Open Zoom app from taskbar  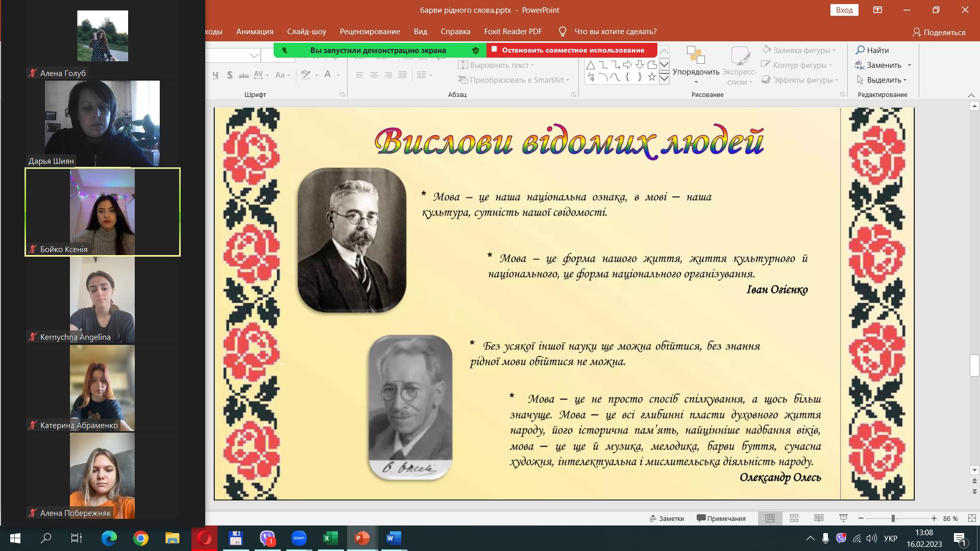coord(299,538)
